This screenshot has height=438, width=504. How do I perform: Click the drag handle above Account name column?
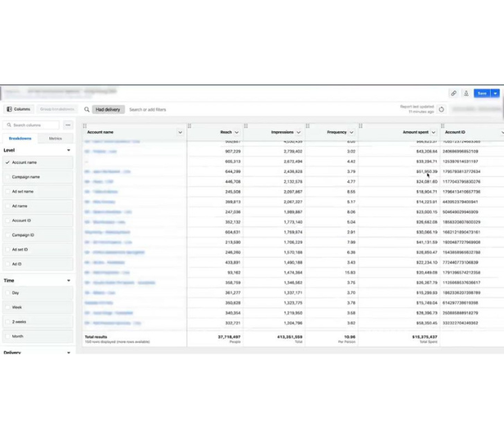(x=85, y=125)
